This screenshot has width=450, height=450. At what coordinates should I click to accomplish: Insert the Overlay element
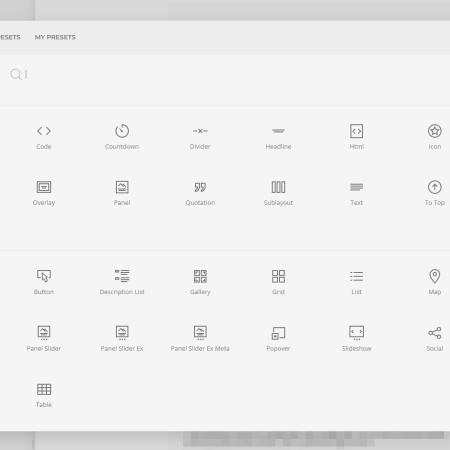click(x=44, y=193)
